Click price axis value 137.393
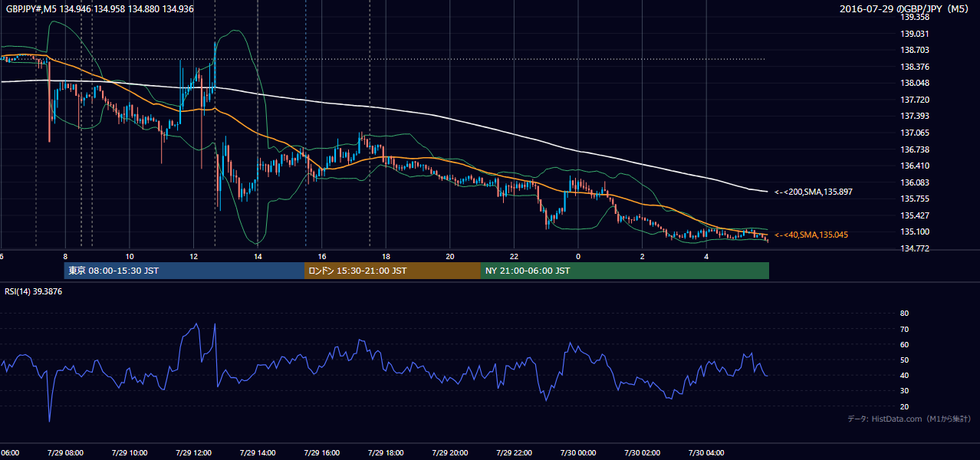This screenshot has width=980, height=460. pos(915,117)
